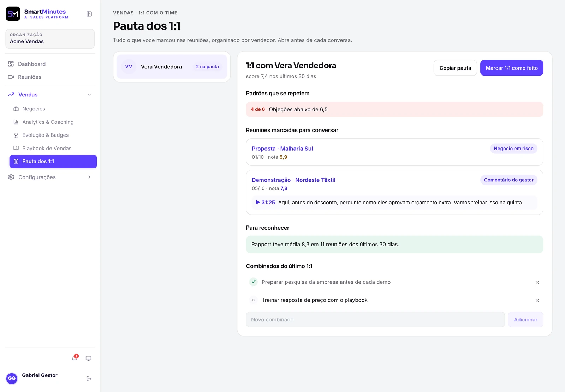The width and height of the screenshot is (565, 392).
Task: Click the '2 na pauta' badge
Action: coord(207,67)
